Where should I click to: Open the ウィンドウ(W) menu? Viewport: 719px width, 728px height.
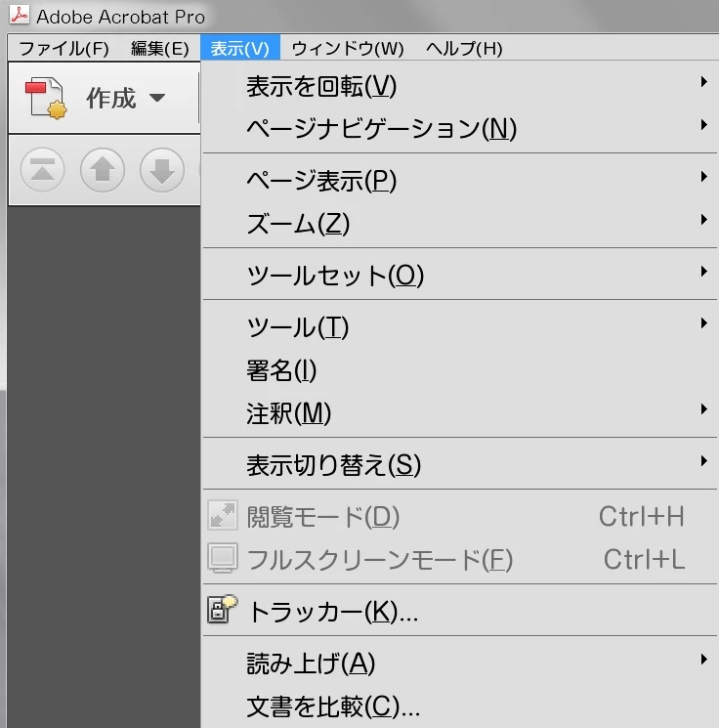(x=348, y=48)
